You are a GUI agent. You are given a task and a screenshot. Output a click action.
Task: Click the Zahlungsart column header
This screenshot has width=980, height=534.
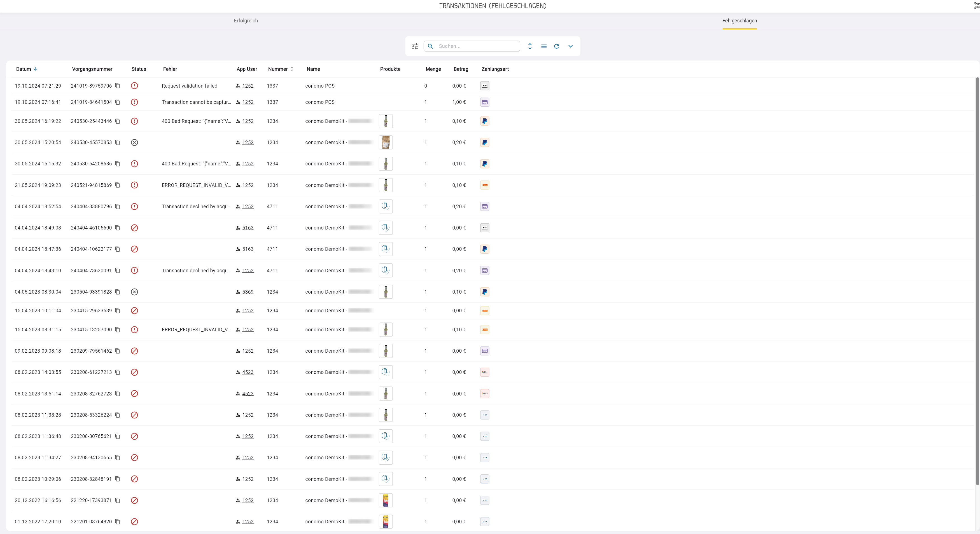[495, 69]
